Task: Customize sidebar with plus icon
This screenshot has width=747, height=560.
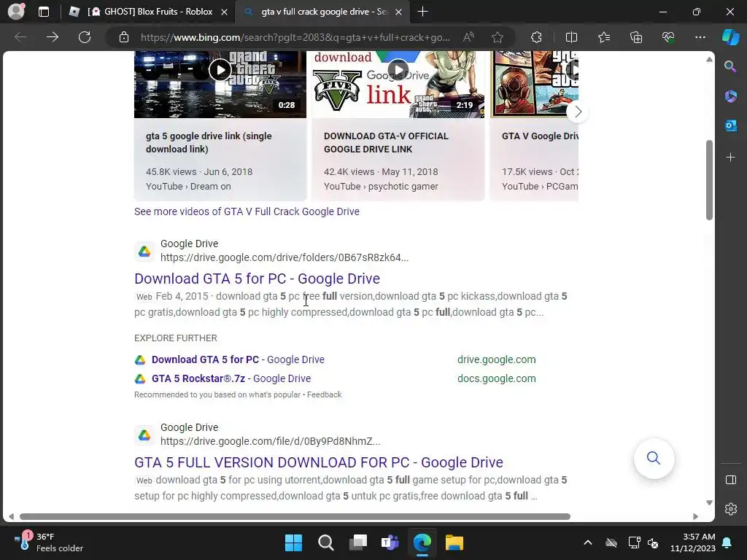Action: 730,157
